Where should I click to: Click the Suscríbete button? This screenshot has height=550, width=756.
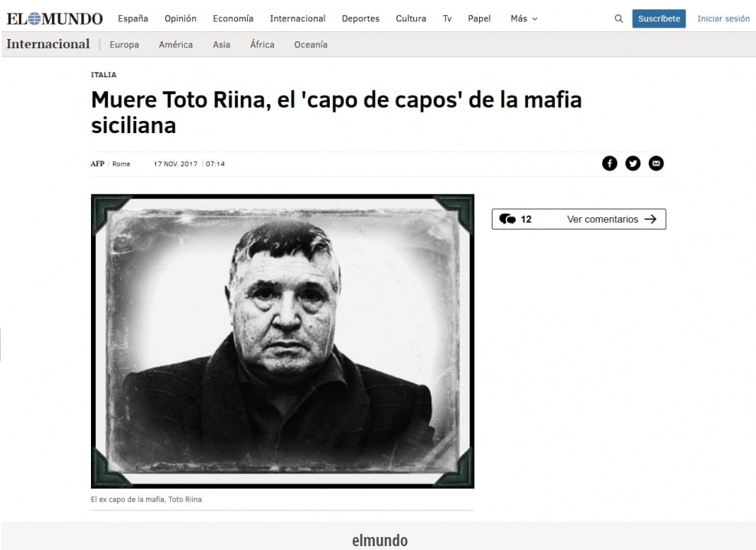click(659, 19)
